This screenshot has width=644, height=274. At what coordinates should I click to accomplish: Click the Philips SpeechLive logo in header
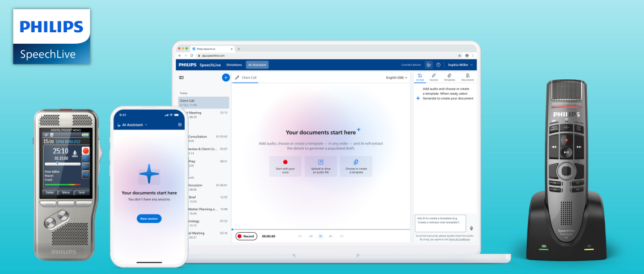(199, 64)
